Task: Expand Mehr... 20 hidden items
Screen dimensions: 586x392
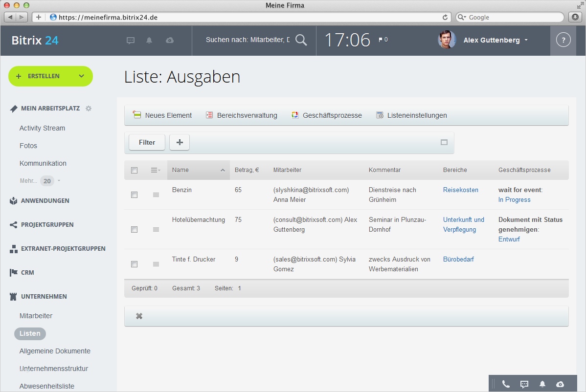Action: [40, 181]
